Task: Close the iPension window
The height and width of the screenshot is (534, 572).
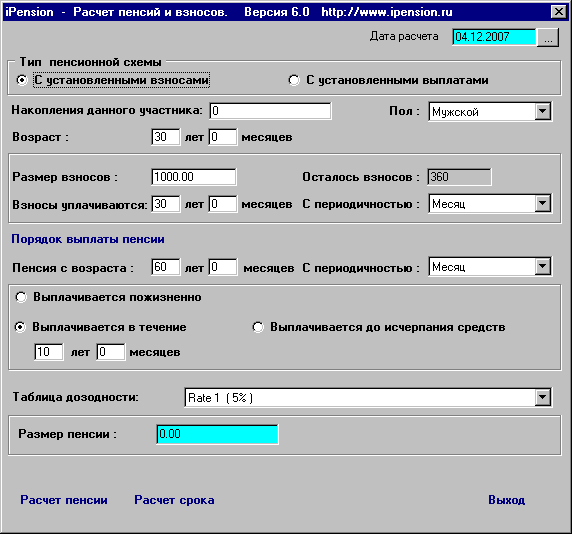Action: [x=559, y=12]
